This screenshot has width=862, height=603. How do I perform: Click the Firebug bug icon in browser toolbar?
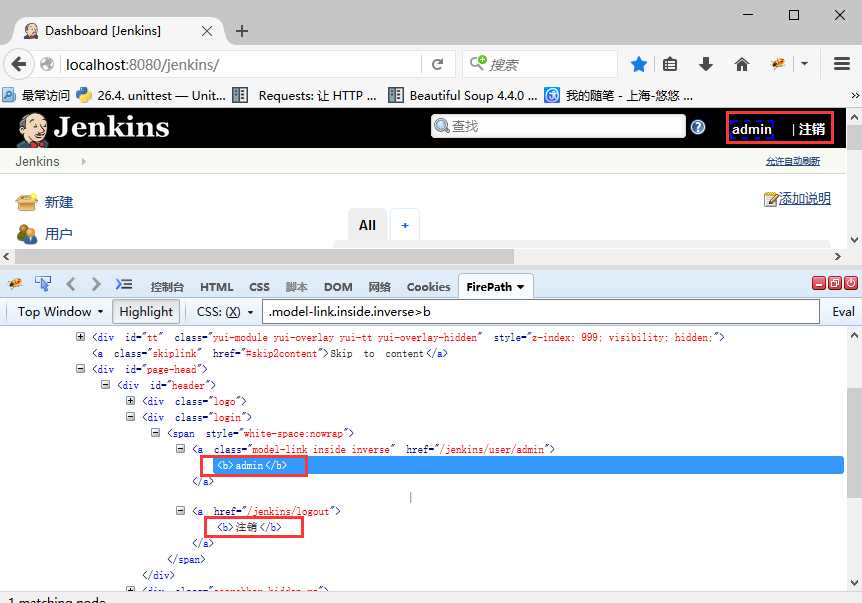[x=778, y=64]
